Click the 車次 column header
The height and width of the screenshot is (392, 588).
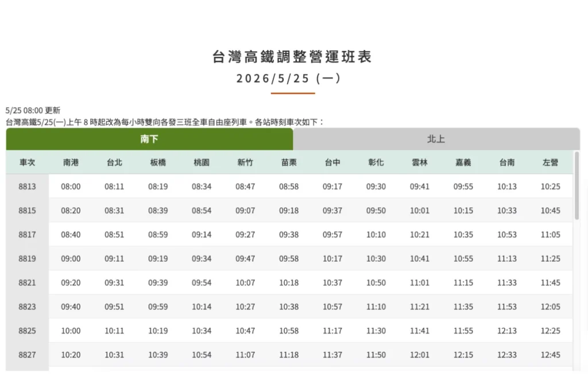[x=28, y=162]
